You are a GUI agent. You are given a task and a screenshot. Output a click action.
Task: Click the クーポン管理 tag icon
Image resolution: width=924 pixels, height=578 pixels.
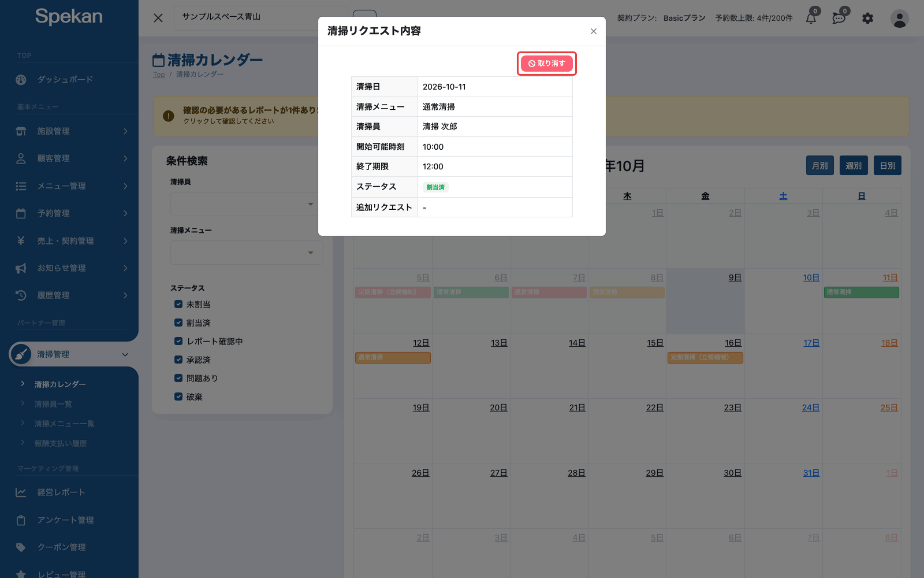[21, 547]
